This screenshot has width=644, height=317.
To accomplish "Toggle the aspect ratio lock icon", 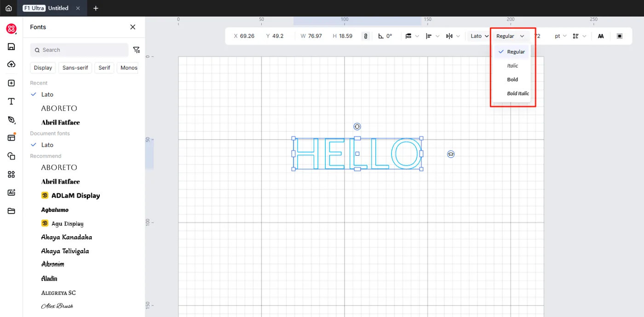I will (x=366, y=36).
